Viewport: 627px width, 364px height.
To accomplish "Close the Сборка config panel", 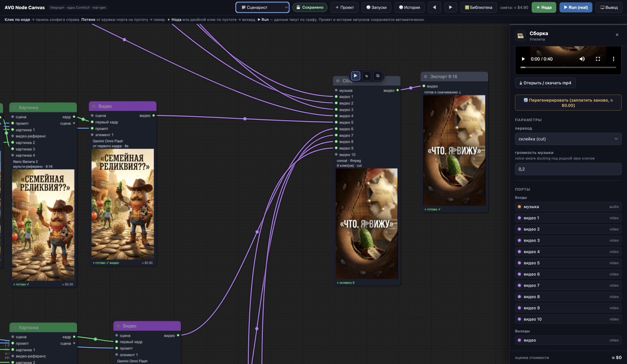I will pos(617,35).
